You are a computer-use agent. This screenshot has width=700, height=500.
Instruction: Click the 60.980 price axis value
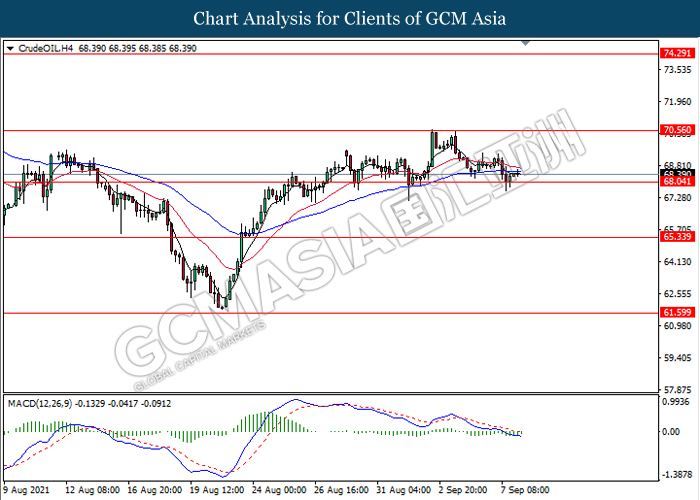pyautogui.click(x=677, y=326)
